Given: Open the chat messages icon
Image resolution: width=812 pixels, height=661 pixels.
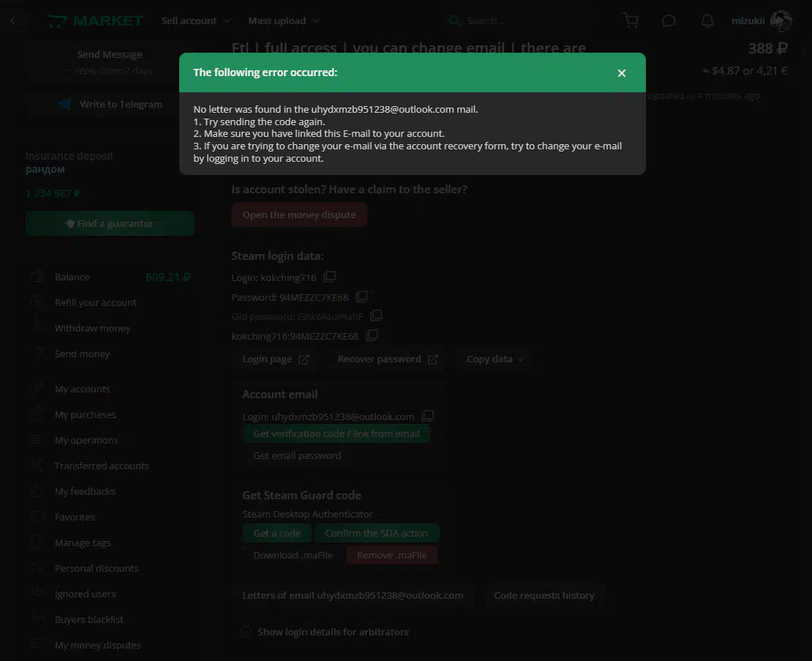Looking at the screenshot, I should tap(669, 20).
